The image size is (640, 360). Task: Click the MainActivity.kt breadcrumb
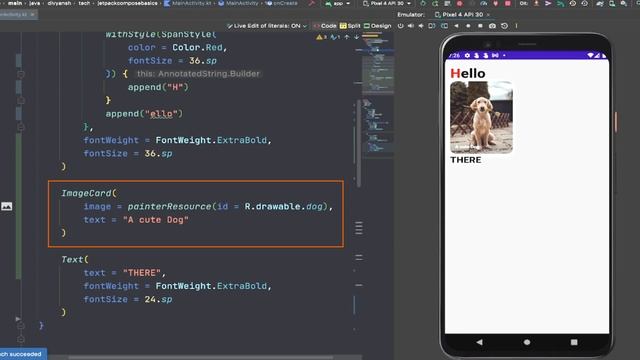(x=188, y=3)
